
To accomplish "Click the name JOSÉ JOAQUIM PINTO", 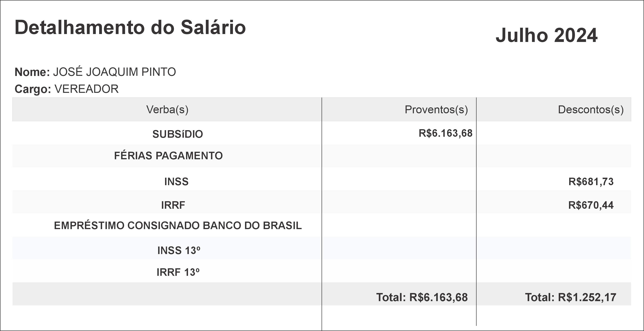I will [x=114, y=72].
